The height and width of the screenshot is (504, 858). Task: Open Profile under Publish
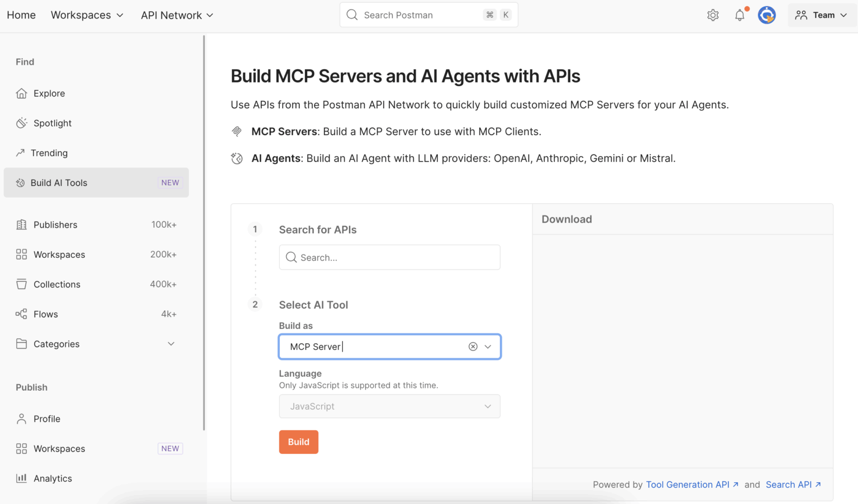(96, 419)
